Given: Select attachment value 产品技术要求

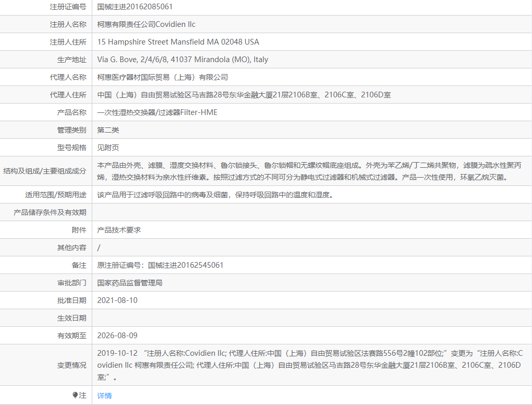Looking at the screenshot, I should click(x=119, y=230).
